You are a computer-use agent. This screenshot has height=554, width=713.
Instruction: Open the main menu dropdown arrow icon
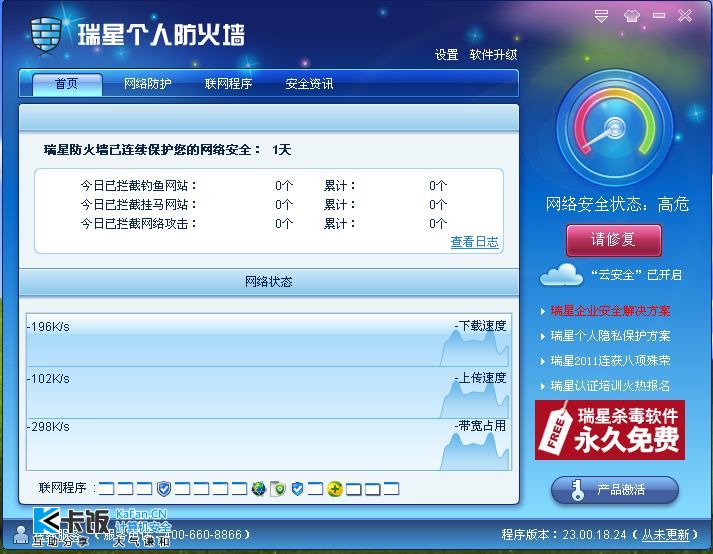coord(601,16)
